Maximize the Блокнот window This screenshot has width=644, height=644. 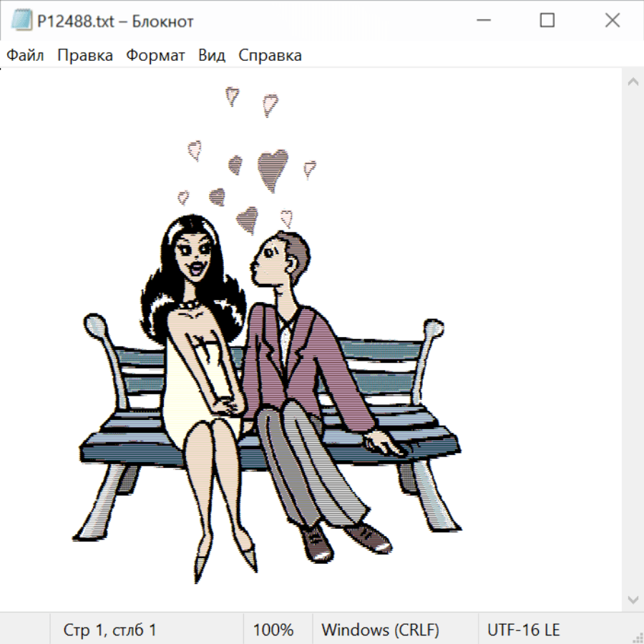click(x=547, y=21)
